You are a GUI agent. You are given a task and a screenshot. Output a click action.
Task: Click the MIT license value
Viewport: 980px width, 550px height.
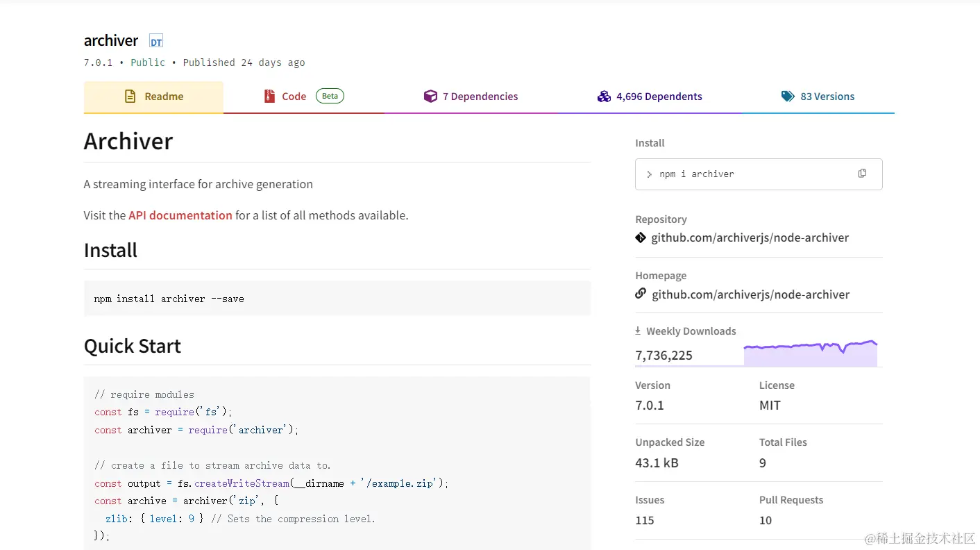click(x=770, y=406)
